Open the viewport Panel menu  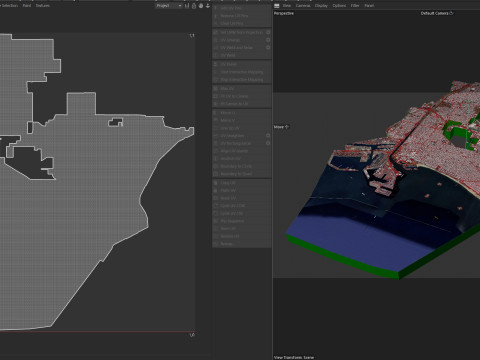coord(369,6)
